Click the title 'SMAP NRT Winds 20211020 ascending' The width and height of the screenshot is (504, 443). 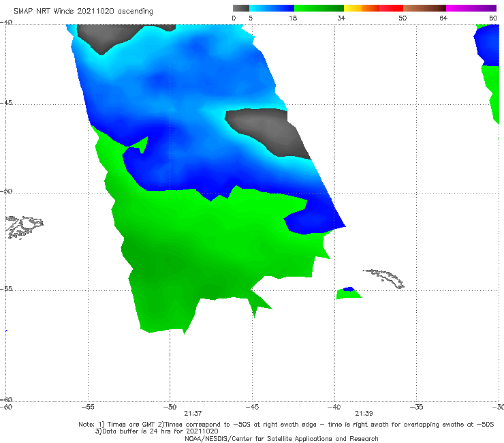[83, 11]
